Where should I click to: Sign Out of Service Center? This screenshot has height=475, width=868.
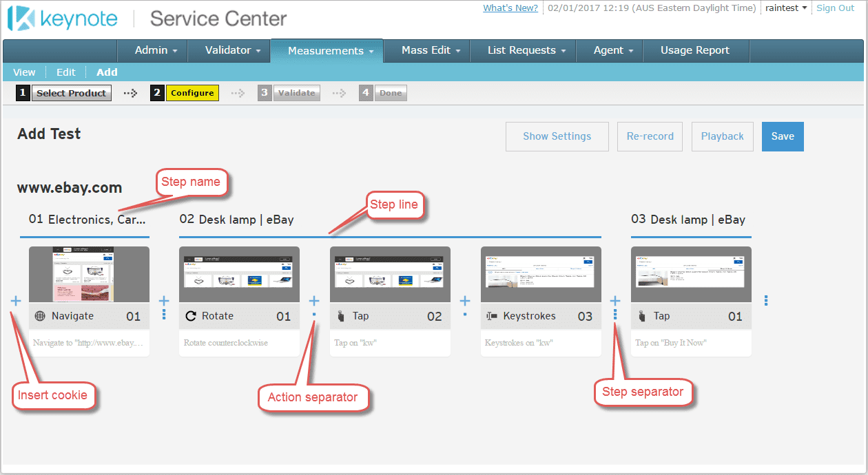[x=835, y=8]
